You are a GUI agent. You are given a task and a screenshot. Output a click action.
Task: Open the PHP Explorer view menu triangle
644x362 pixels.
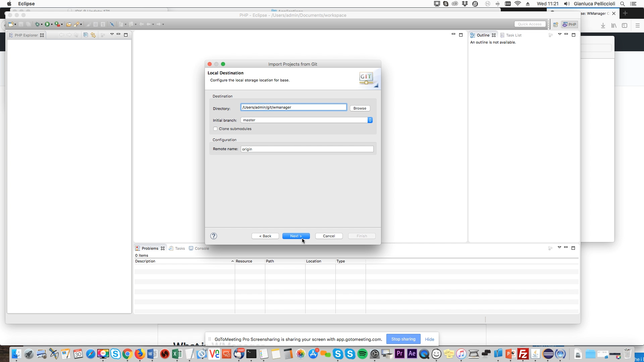[112, 34]
